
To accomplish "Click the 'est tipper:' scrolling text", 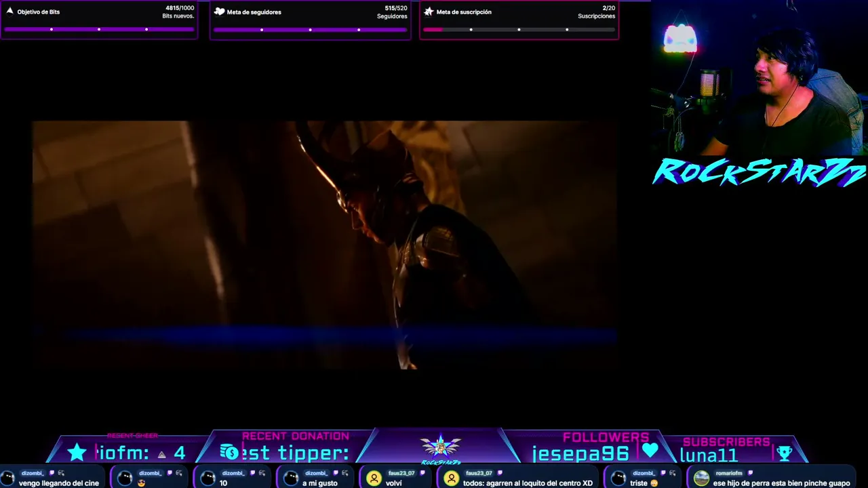I will click(x=295, y=453).
